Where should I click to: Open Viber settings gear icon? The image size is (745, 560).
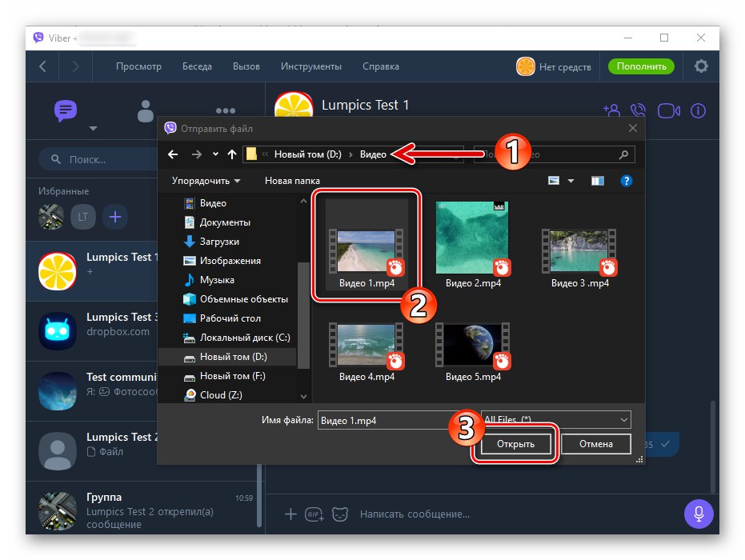click(701, 66)
